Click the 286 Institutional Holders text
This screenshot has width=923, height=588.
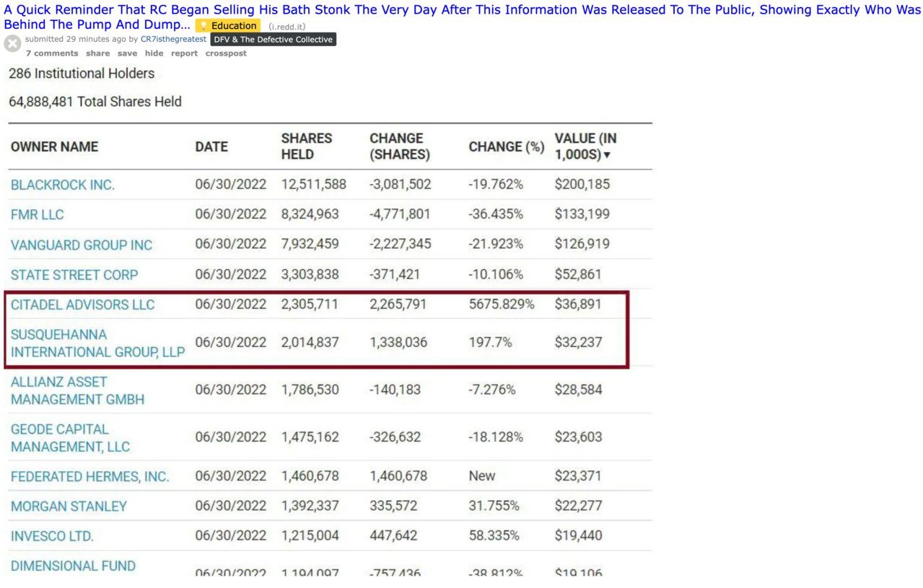click(x=82, y=74)
